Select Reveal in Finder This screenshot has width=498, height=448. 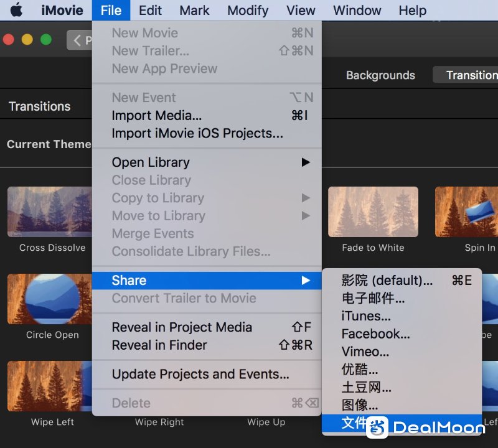[x=207, y=345]
